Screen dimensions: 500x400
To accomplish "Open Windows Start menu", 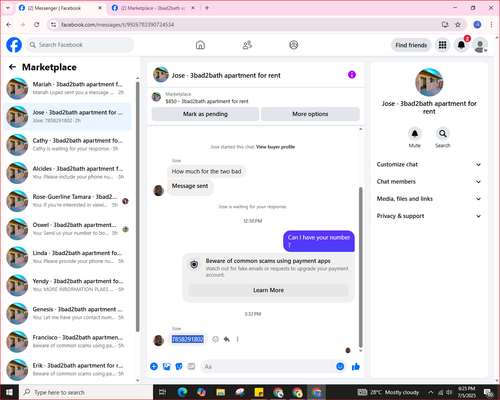I will click(9, 392).
